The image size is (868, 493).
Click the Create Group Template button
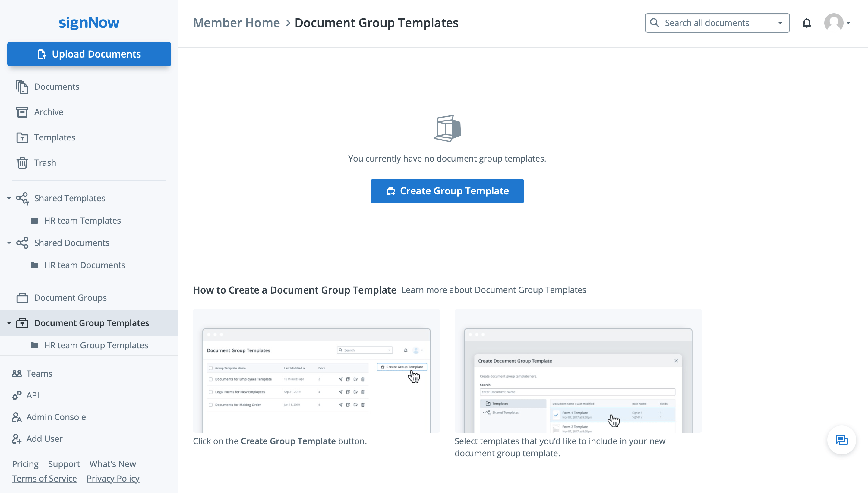tap(447, 191)
